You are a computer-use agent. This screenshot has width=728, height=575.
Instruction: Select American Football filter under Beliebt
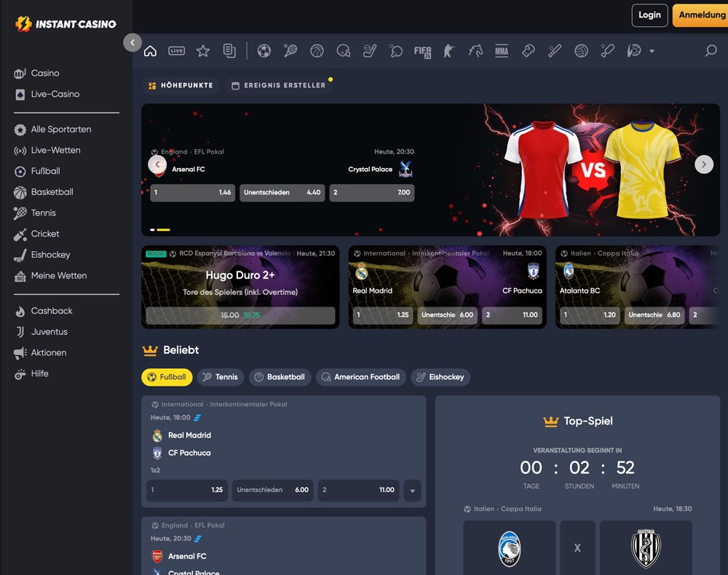coord(361,377)
